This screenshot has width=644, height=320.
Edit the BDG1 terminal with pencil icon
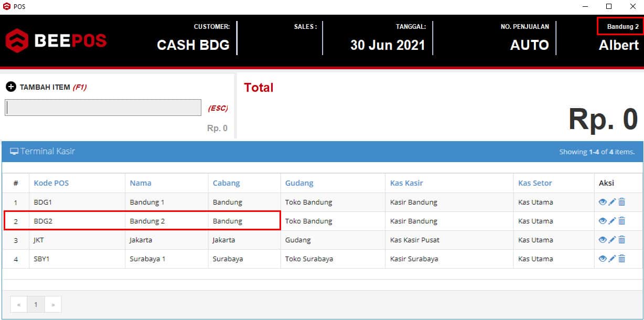612,202
